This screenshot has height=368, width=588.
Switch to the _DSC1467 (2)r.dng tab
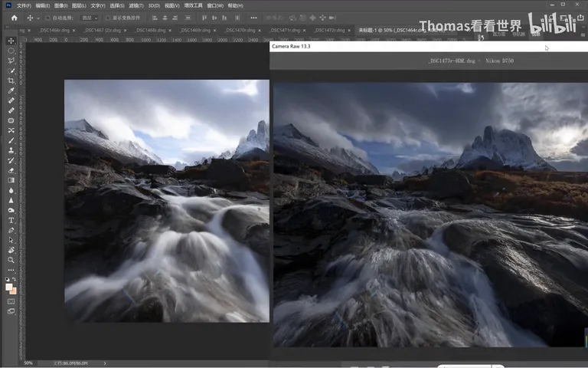102,30
